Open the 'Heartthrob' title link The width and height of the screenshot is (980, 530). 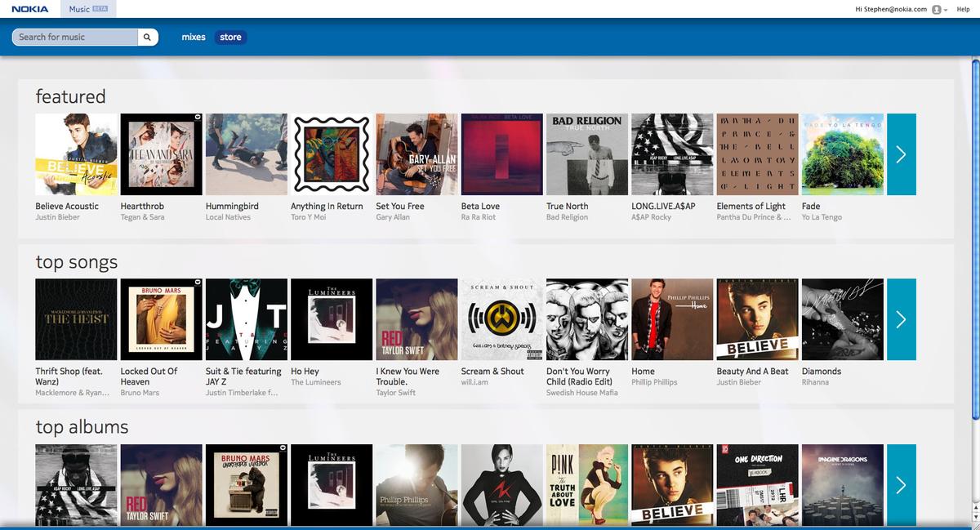click(142, 207)
